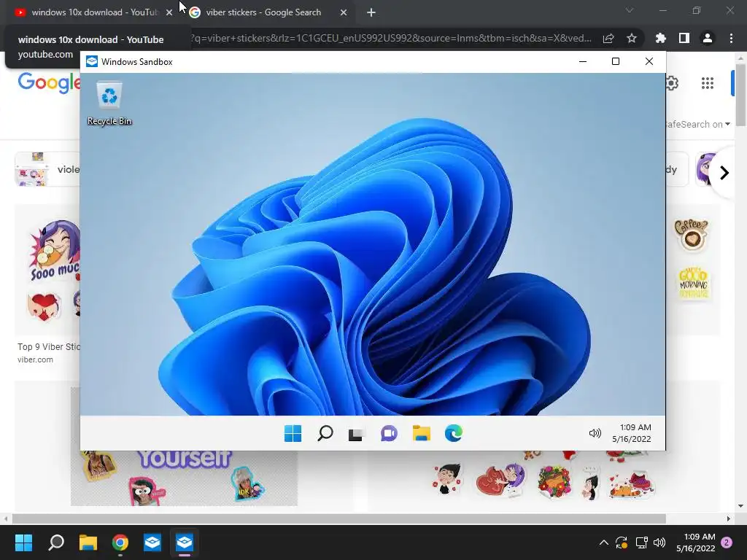Open host volume tray icon
The height and width of the screenshot is (560, 747).
(x=659, y=542)
